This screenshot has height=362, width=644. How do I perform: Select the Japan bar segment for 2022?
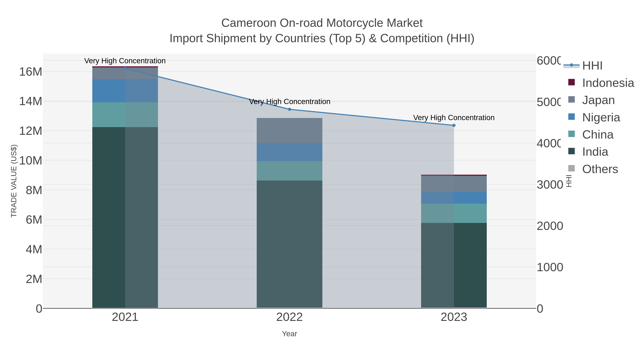pyautogui.click(x=289, y=131)
